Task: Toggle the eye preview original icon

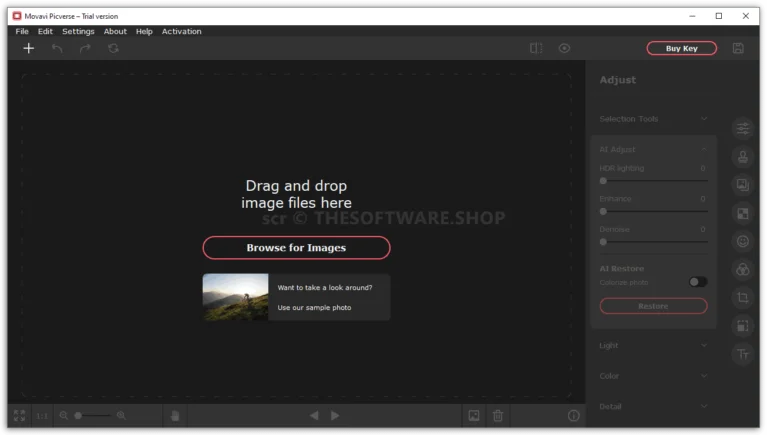Action: [564, 48]
